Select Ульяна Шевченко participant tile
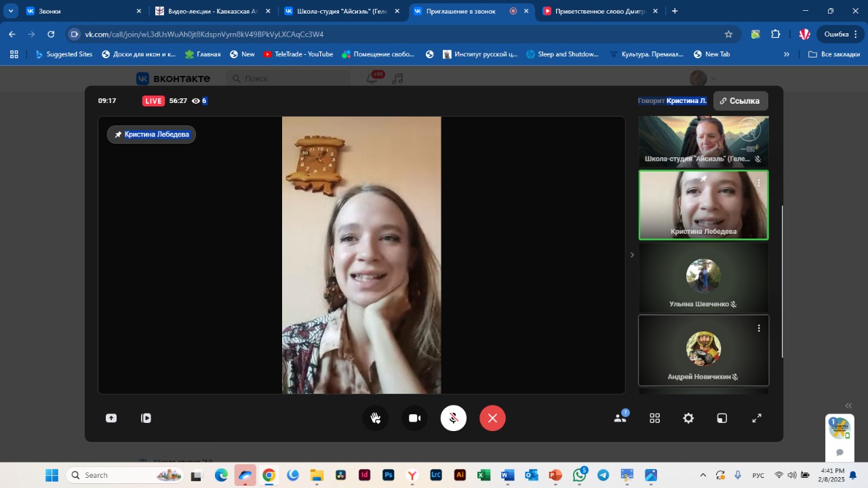This screenshot has width=868, height=488. (x=703, y=278)
